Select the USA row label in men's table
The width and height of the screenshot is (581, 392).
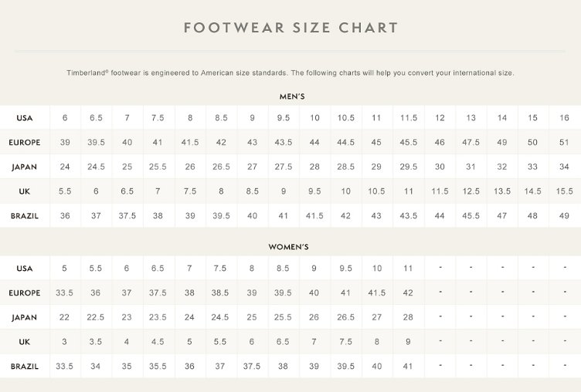pyautogui.click(x=25, y=118)
